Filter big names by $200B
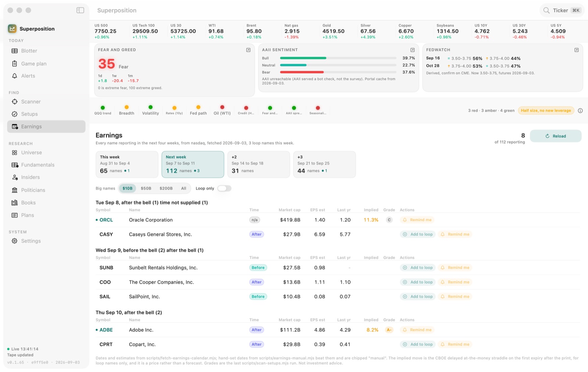This screenshot has width=588, height=372. 166,188
